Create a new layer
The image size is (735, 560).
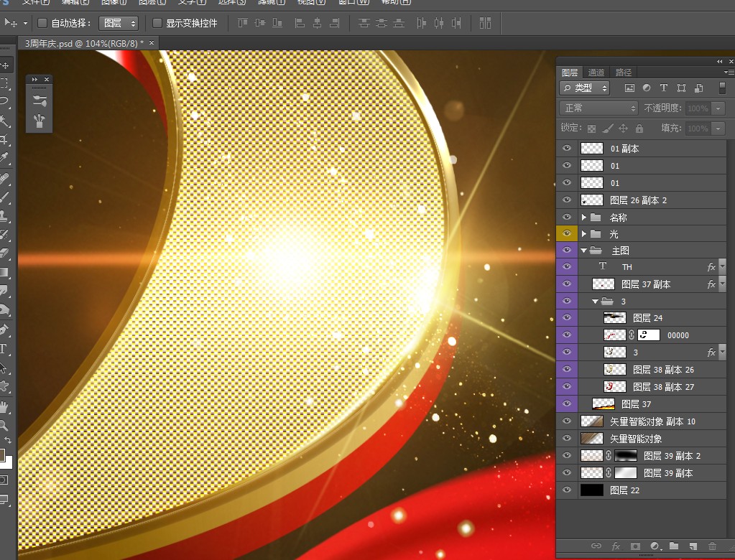pyautogui.click(x=693, y=546)
